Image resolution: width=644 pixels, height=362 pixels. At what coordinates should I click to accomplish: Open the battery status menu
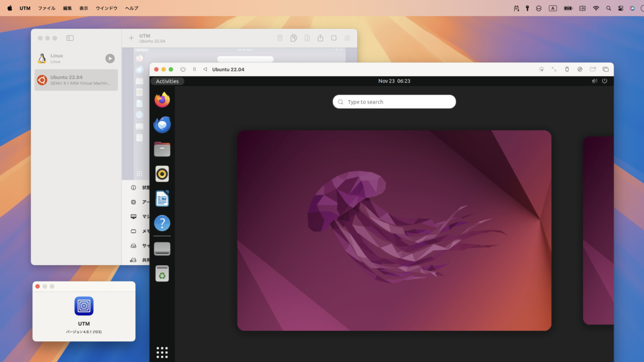(x=568, y=8)
